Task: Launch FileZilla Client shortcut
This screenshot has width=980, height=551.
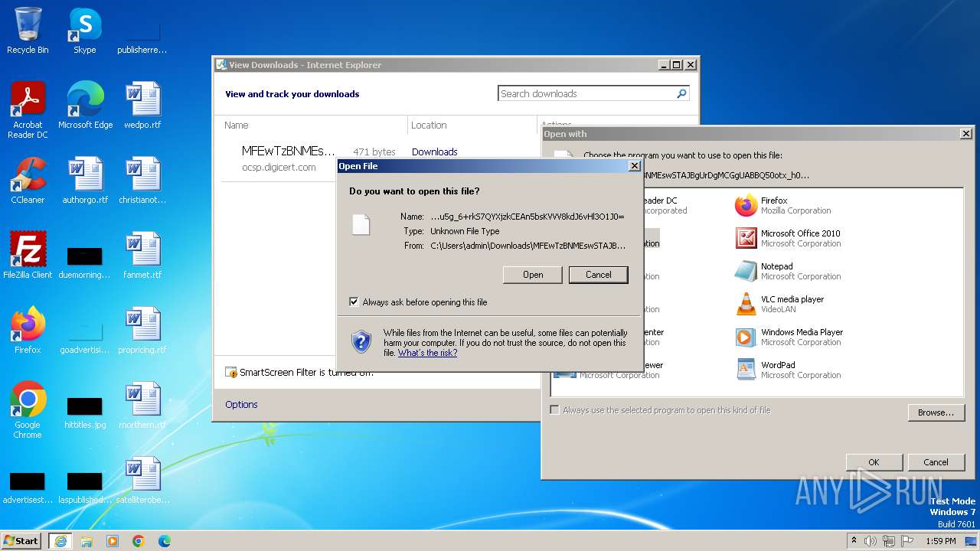Action: tap(28, 256)
